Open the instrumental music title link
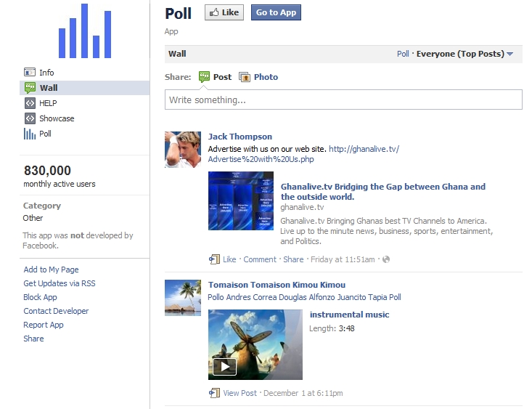This screenshot has width=532, height=409. 349,315
